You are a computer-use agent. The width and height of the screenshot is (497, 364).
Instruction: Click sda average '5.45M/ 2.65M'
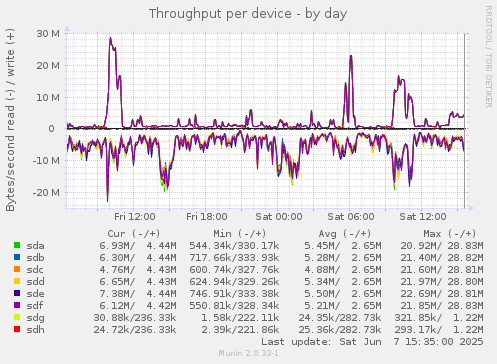(x=343, y=246)
